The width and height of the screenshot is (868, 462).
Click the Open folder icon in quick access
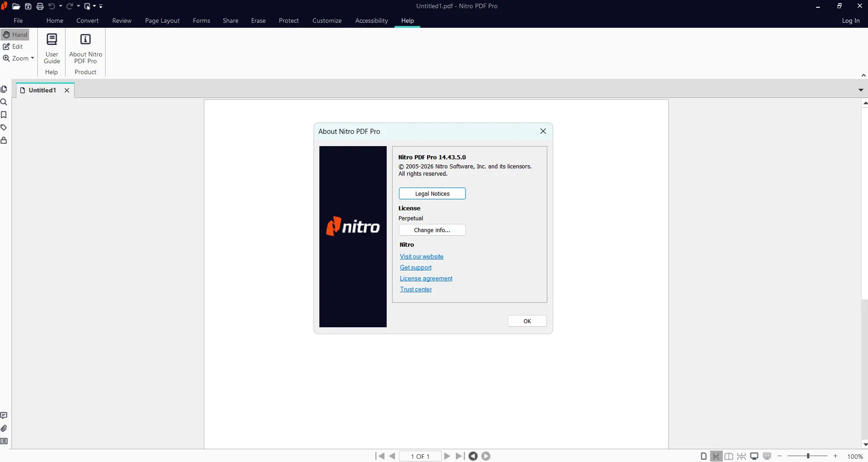pyautogui.click(x=16, y=6)
